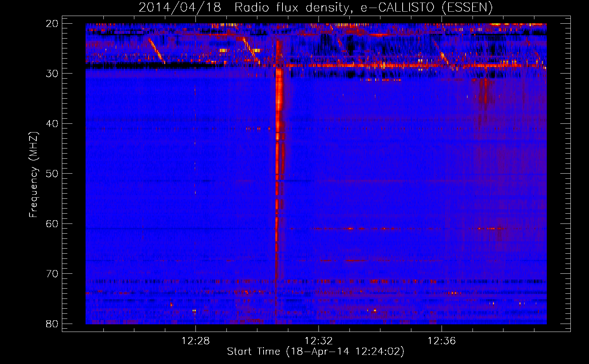Click the '50' frequency tick label
This screenshot has height=364, width=589.
pos(52,174)
